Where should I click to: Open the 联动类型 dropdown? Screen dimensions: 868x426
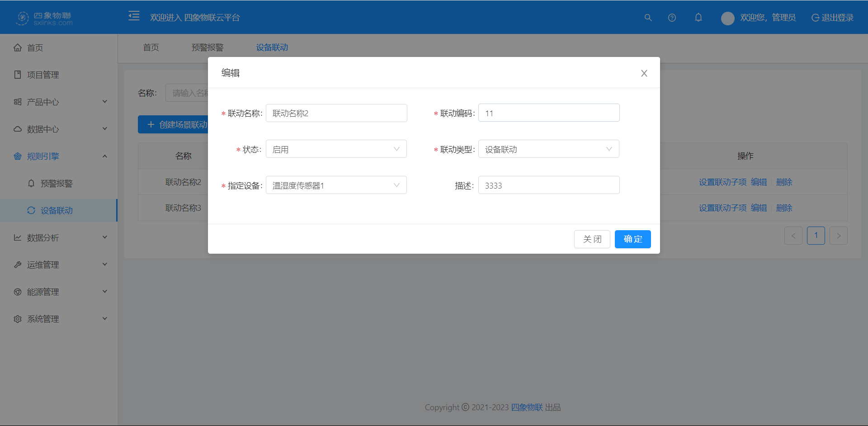tap(548, 149)
